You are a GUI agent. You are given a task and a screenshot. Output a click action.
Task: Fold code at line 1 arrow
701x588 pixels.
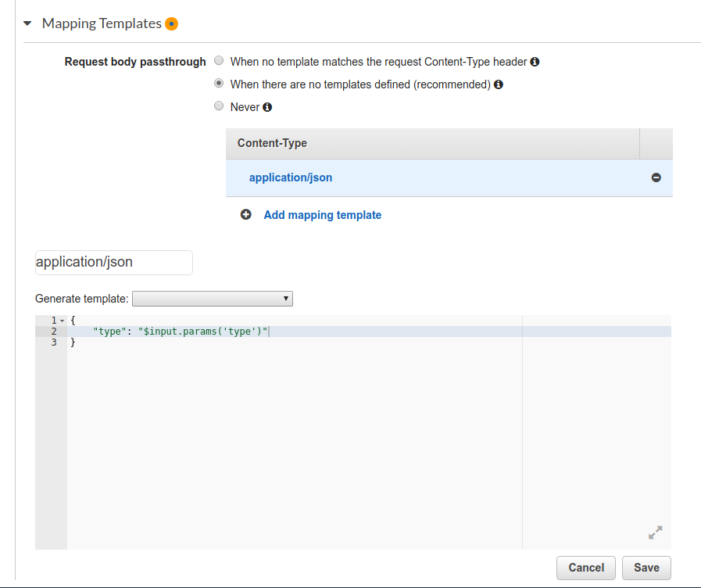pos(63,321)
